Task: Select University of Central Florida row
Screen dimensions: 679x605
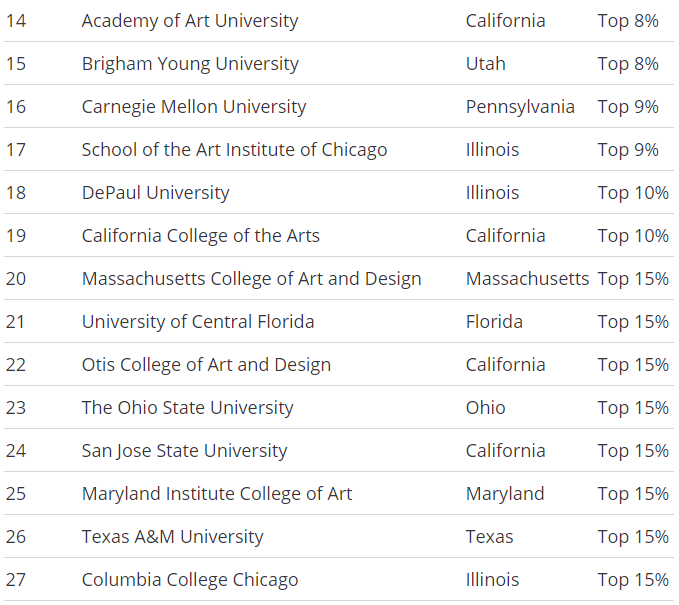Action: (x=198, y=322)
